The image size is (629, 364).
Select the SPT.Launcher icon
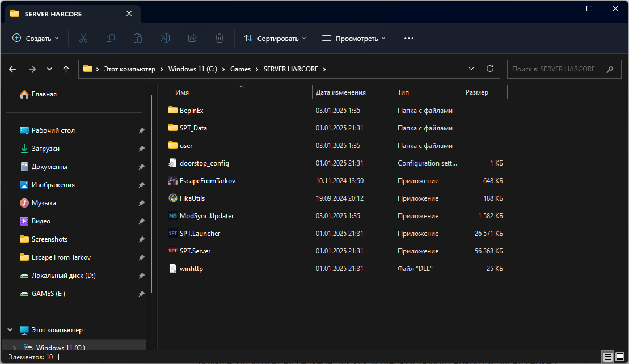click(x=173, y=234)
